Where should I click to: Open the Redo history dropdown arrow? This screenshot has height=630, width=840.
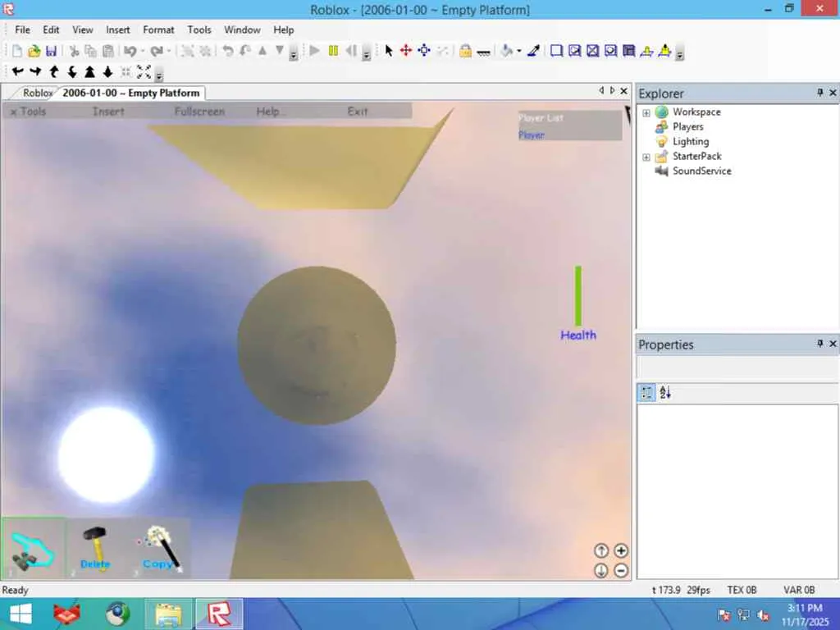tap(169, 52)
